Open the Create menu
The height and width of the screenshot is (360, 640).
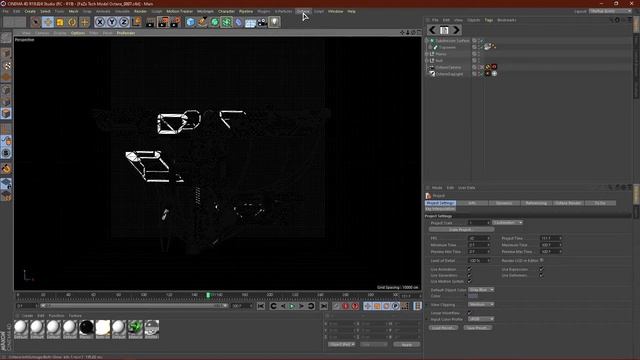(x=30, y=11)
